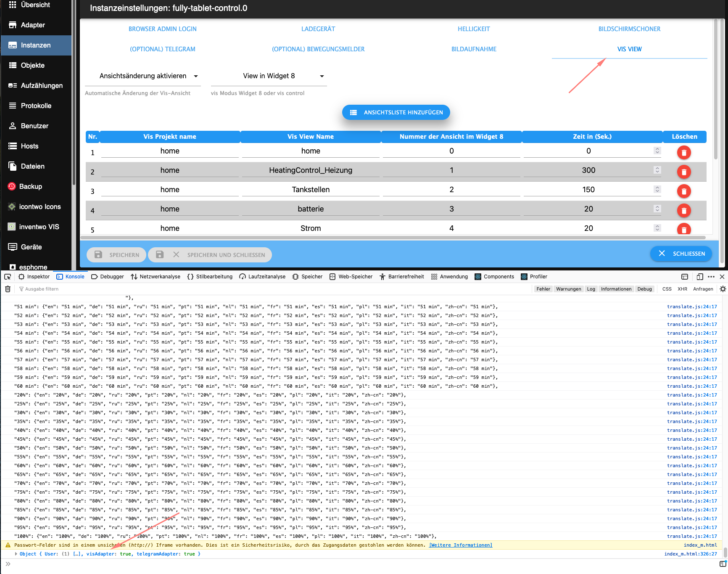Open Übersicht in the sidebar
This screenshot has height=574, width=728.
(x=36, y=5)
